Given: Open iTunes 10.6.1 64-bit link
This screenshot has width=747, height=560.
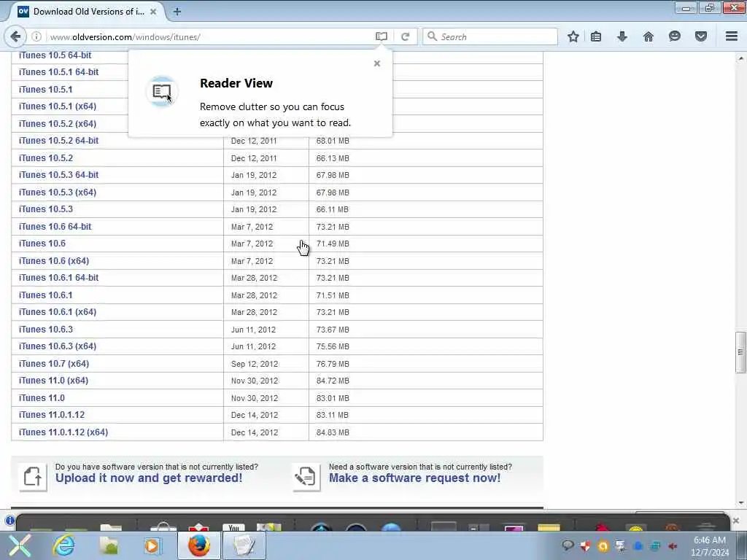Looking at the screenshot, I should point(58,278).
